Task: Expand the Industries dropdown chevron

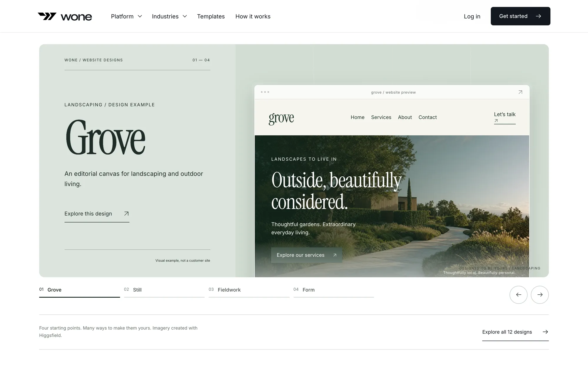Action: coord(185,16)
